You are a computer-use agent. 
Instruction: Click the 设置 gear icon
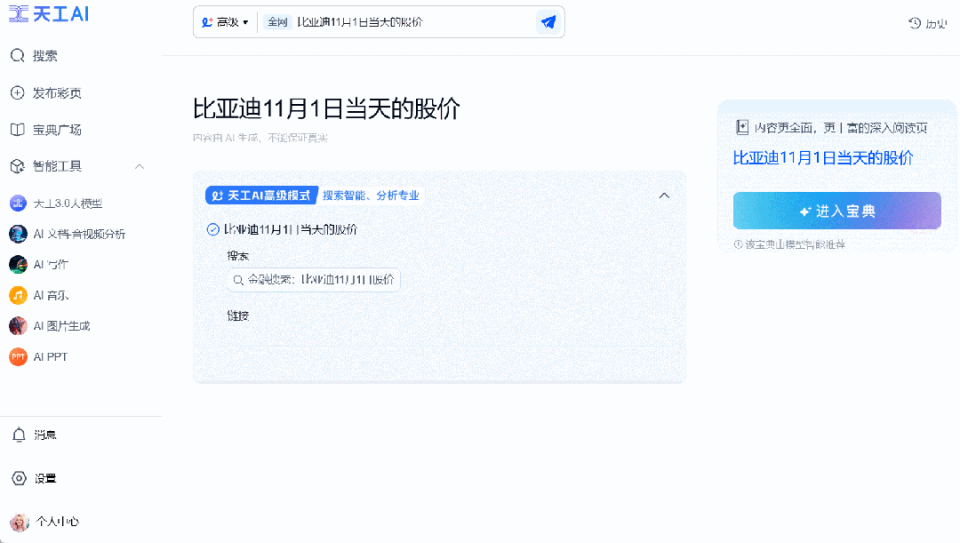tap(19, 478)
